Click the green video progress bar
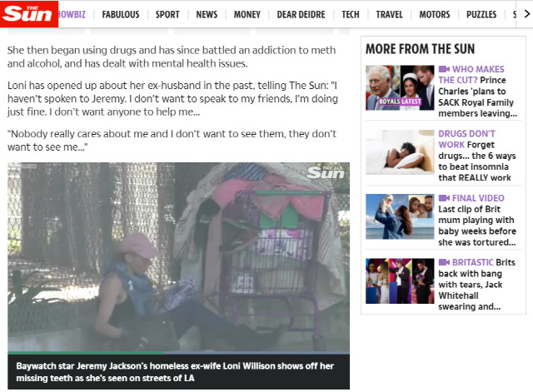533x392 pixels. pos(85,353)
